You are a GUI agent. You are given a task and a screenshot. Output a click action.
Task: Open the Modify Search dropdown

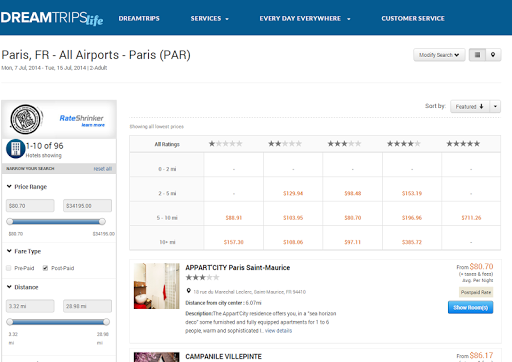coord(439,55)
